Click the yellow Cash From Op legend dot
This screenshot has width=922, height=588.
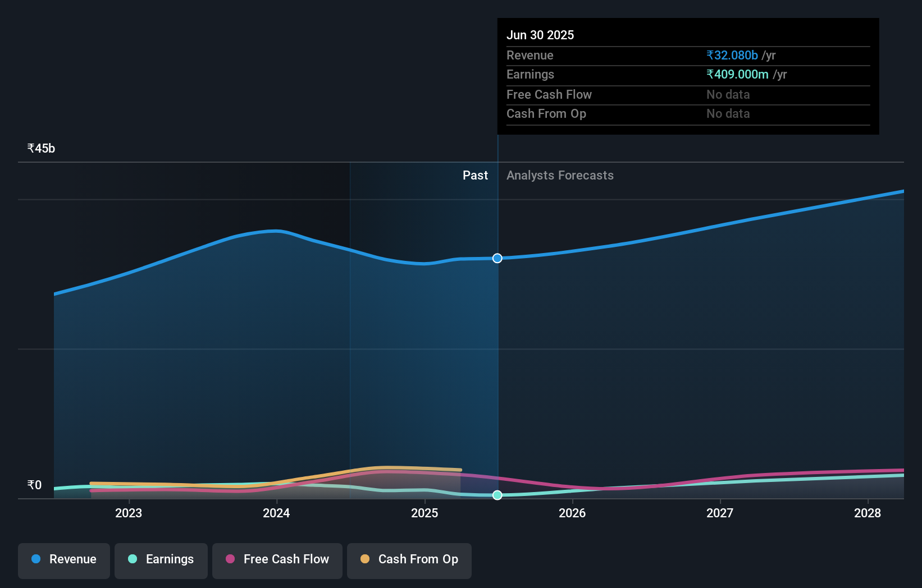coord(366,559)
